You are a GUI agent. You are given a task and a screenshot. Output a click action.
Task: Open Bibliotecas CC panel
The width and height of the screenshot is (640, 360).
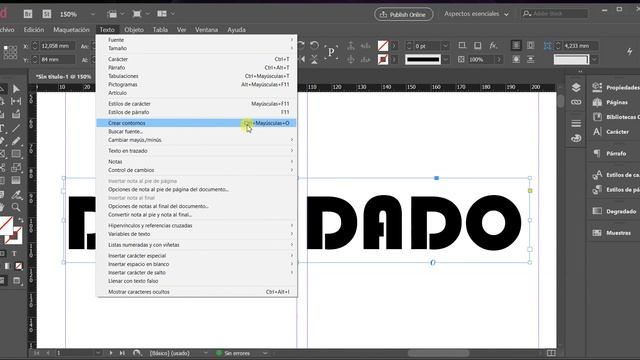pos(616,117)
